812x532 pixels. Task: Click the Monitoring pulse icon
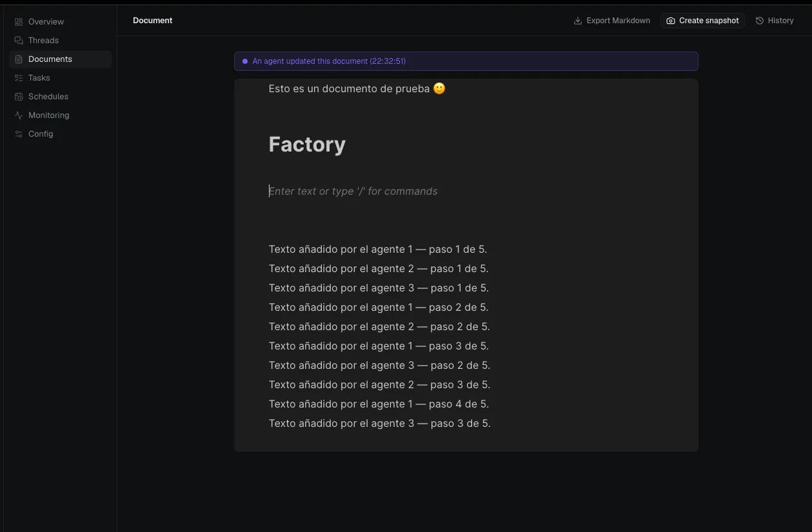[x=19, y=115]
